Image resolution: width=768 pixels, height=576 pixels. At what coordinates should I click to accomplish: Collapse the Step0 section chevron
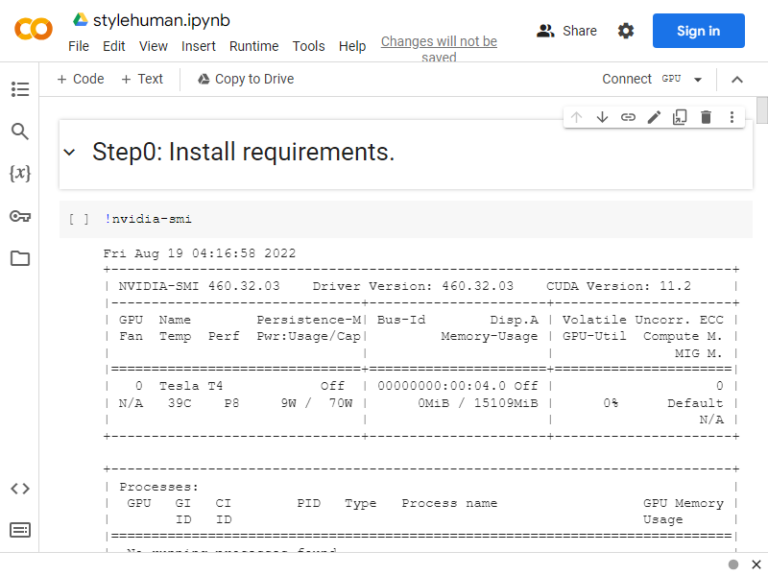tap(70, 152)
